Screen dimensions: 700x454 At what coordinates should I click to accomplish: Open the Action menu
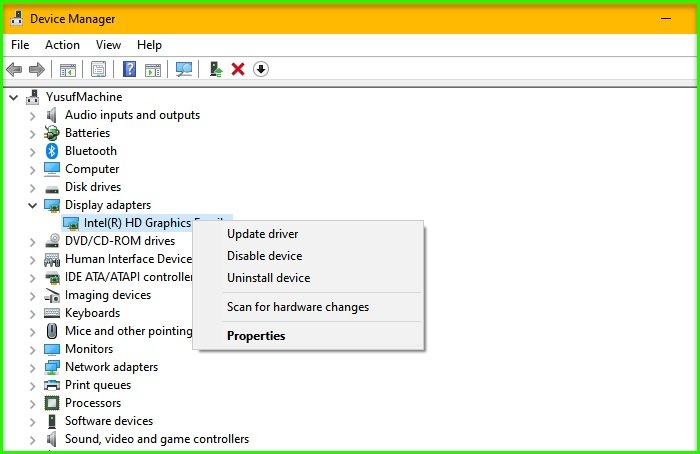pyautogui.click(x=62, y=45)
